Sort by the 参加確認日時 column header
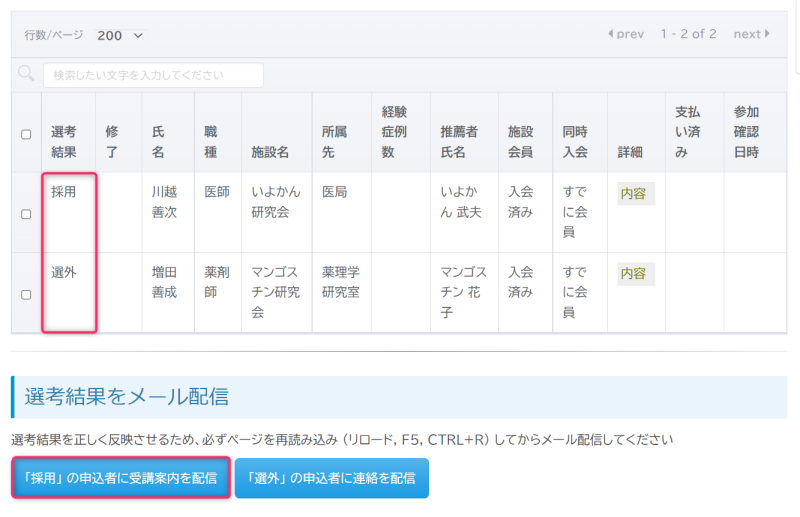This screenshot has width=800, height=517. (746, 132)
